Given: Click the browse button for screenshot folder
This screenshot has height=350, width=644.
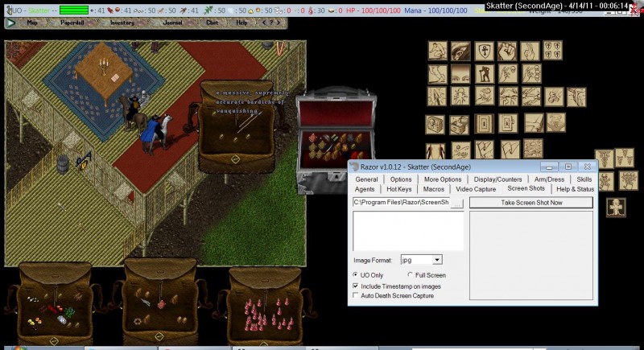Looking at the screenshot, I should coord(457,204).
